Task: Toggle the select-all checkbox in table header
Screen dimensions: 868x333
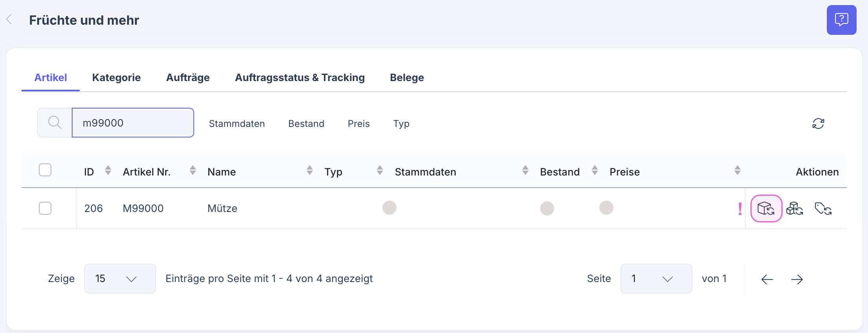Action: [45, 169]
